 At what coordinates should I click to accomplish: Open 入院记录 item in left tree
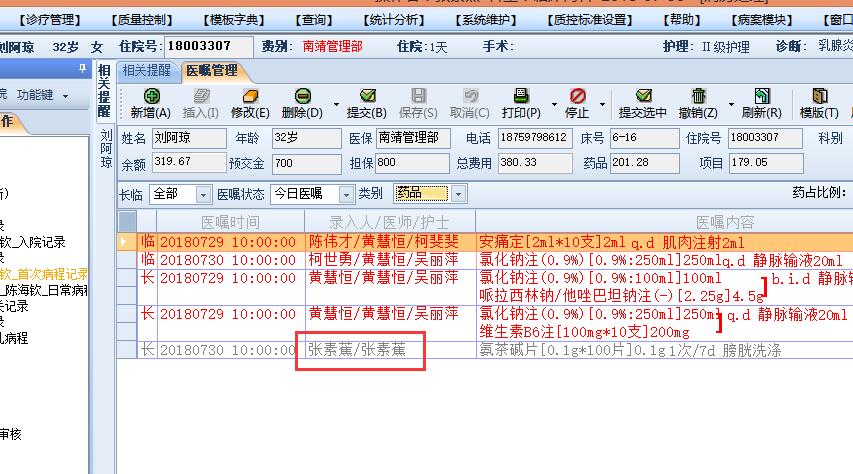[x=33, y=242]
